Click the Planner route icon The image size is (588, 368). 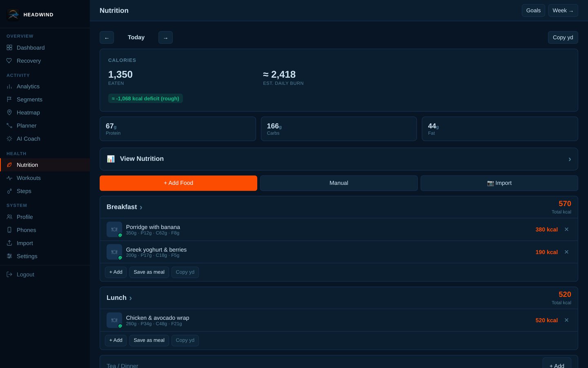click(x=9, y=126)
